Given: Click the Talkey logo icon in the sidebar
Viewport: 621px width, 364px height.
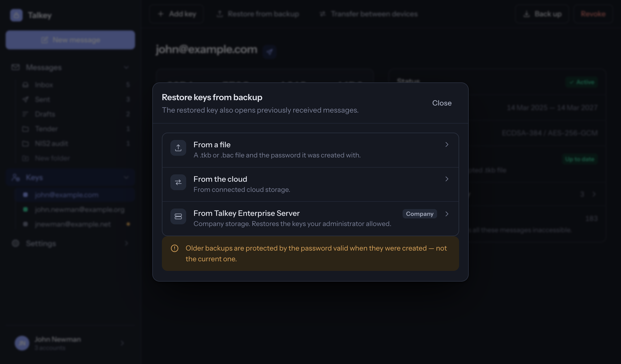Looking at the screenshot, I should pos(16,15).
